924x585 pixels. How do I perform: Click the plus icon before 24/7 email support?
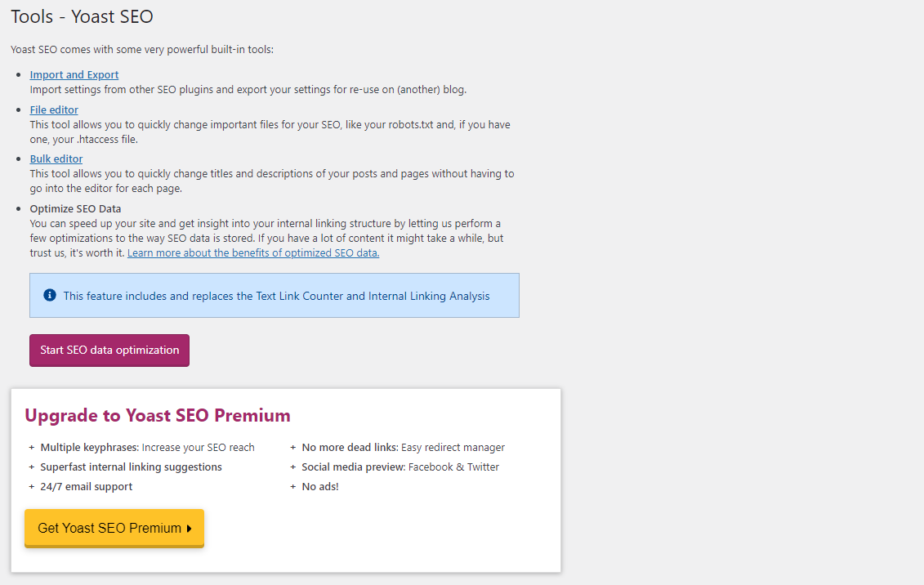[31, 486]
